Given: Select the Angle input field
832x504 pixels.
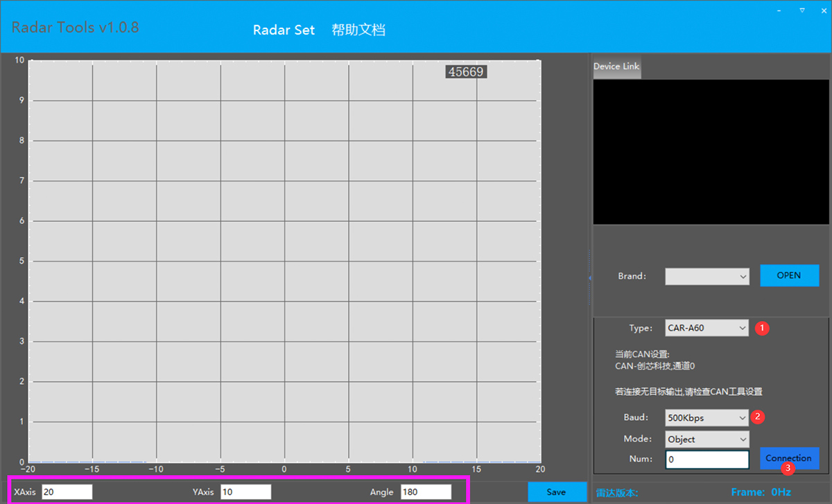Looking at the screenshot, I should pyautogui.click(x=426, y=492).
